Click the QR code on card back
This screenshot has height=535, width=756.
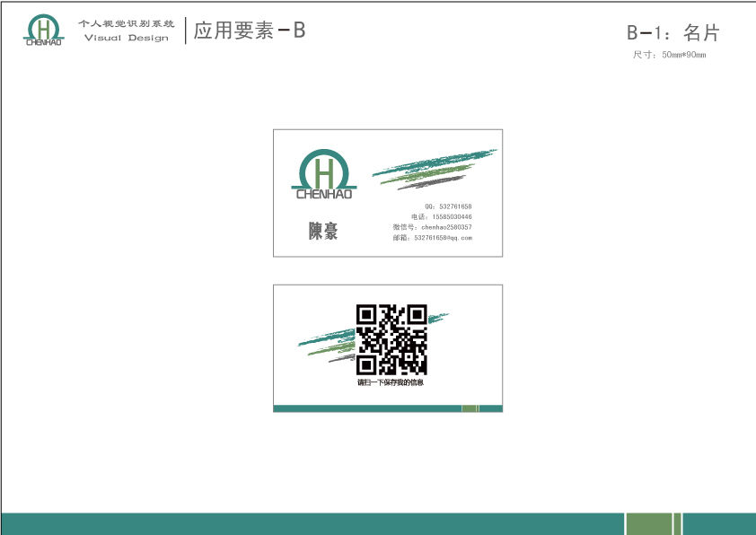(391, 340)
